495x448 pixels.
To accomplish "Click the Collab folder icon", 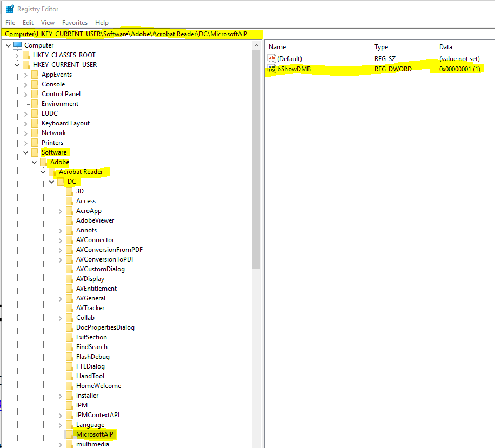I will (x=70, y=318).
